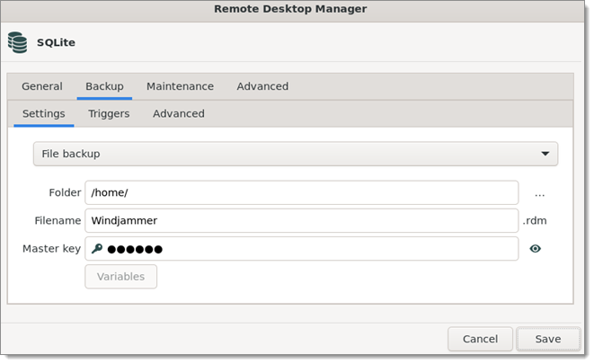The height and width of the screenshot is (364, 594).
Task: Cancel the dialog
Action: coord(480,339)
